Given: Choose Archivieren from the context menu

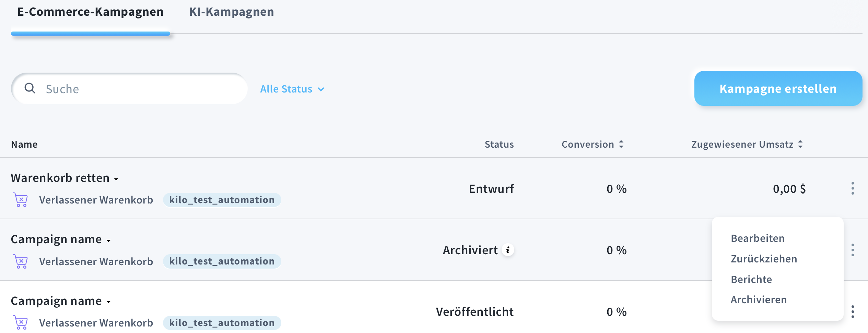Looking at the screenshot, I should 759,300.
